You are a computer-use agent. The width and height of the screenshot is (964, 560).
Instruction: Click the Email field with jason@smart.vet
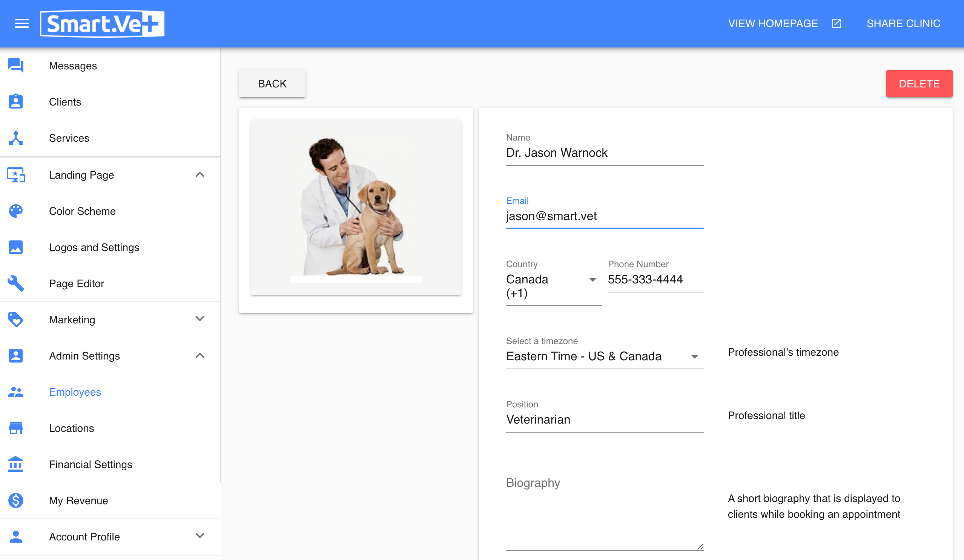pyautogui.click(x=605, y=216)
